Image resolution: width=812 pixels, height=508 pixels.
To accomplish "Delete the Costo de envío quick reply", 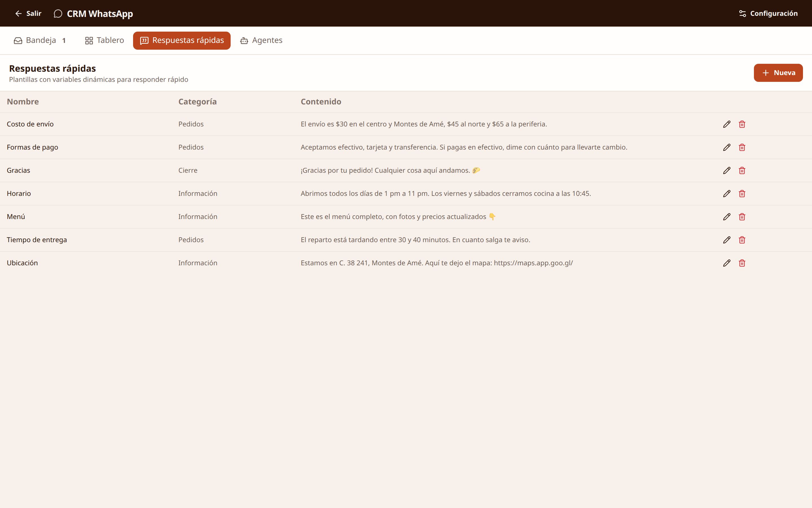I will coord(742,124).
